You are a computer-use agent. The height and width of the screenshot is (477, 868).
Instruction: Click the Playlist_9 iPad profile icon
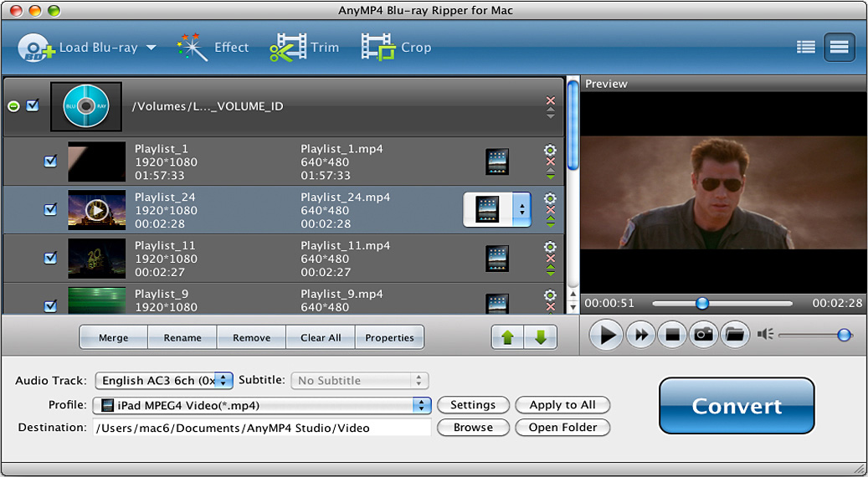point(496,303)
